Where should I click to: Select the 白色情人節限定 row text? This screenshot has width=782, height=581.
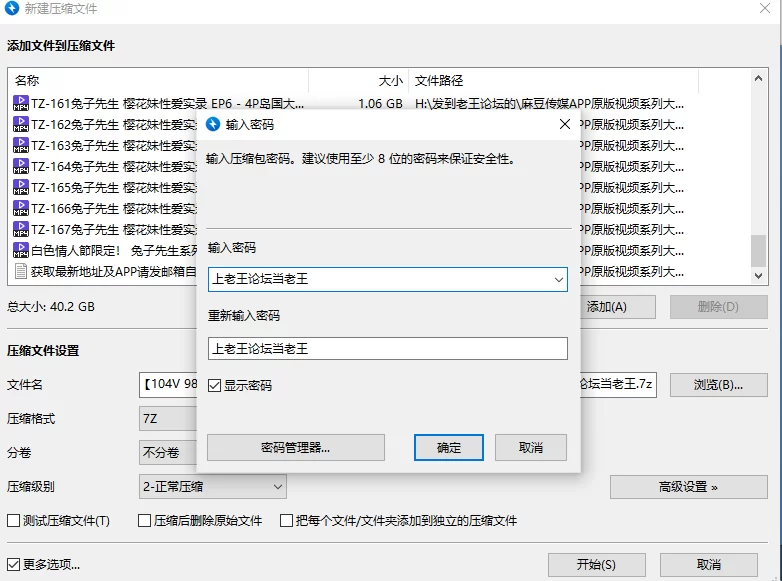tap(114, 250)
